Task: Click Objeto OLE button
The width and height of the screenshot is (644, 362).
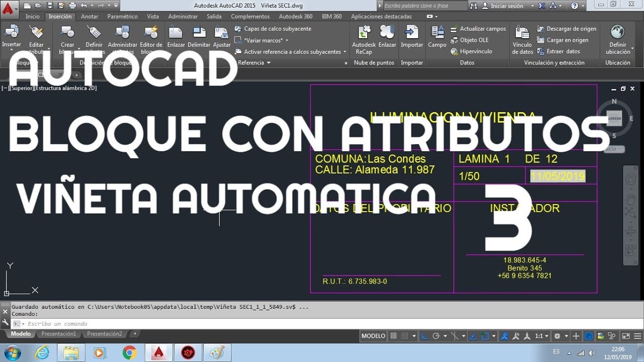Action: click(x=469, y=40)
